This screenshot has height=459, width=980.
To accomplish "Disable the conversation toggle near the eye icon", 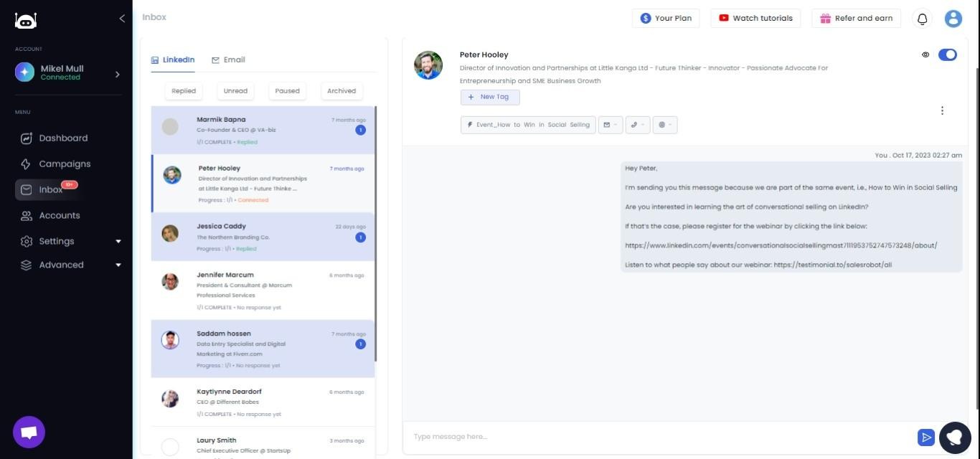I will coord(948,55).
